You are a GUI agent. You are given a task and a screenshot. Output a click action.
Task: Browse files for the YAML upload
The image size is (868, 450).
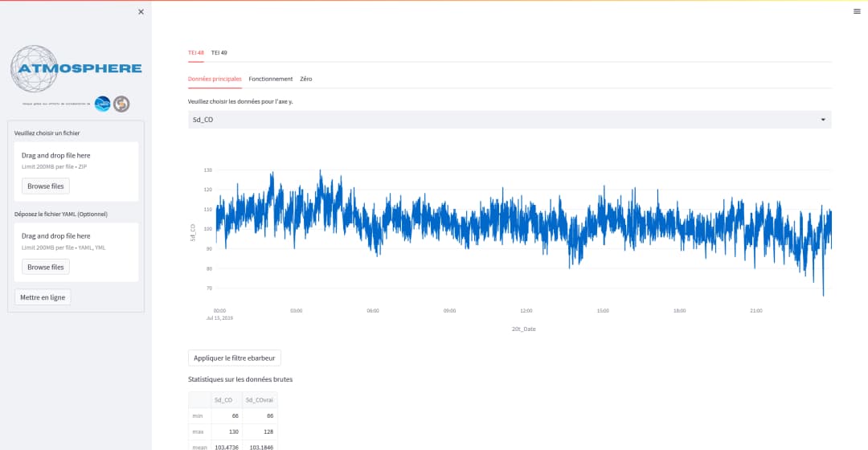tap(45, 267)
